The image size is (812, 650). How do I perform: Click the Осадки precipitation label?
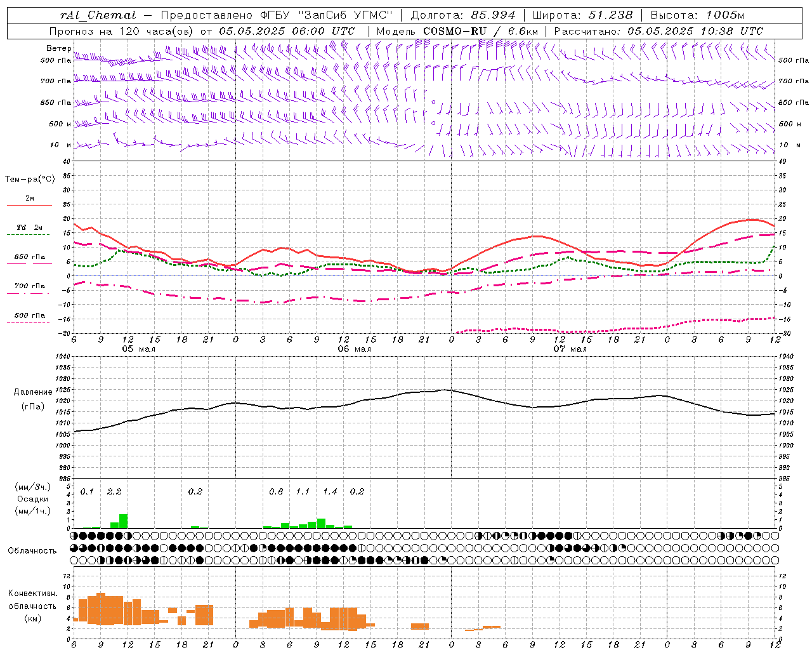coord(32,499)
